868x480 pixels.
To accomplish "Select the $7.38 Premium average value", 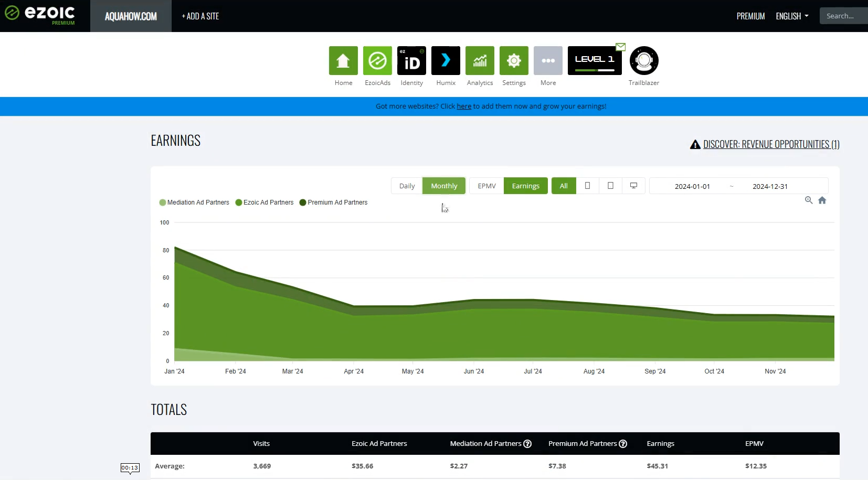I will click(x=557, y=466).
